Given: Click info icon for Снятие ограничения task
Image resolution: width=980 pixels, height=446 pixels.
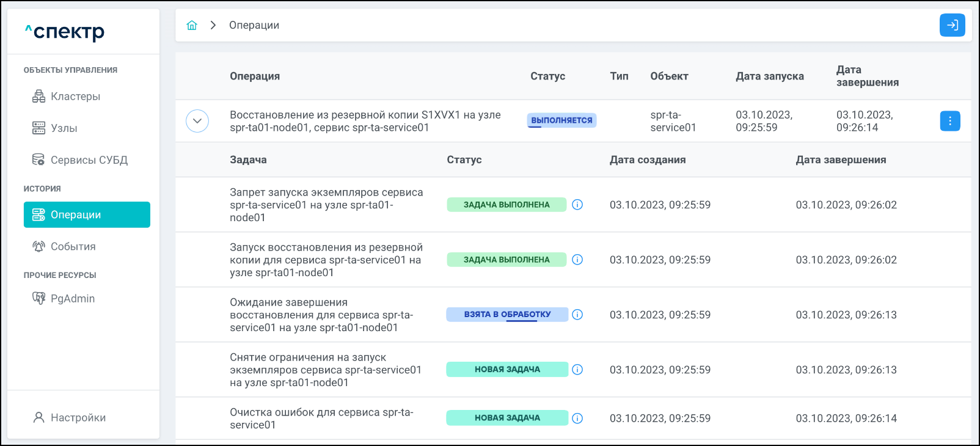Looking at the screenshot, I should click(x=577, y=370).
